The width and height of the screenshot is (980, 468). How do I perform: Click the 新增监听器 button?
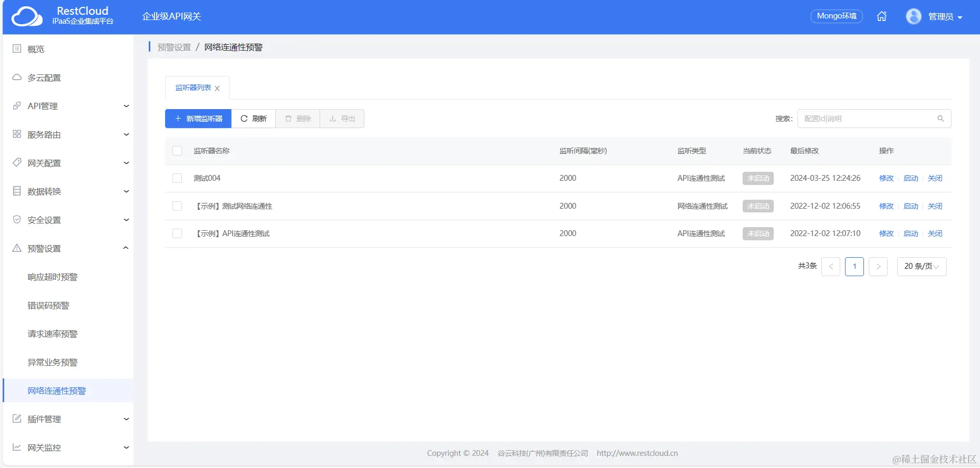pyautogui.click(x=198, y=119)
